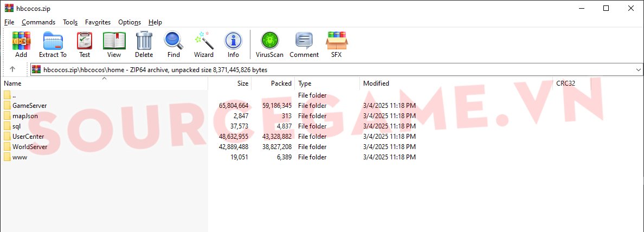Select the parent directory '..' entry
Screen dimensions: 644x232
pyautogui.click(x=15, y=95)
